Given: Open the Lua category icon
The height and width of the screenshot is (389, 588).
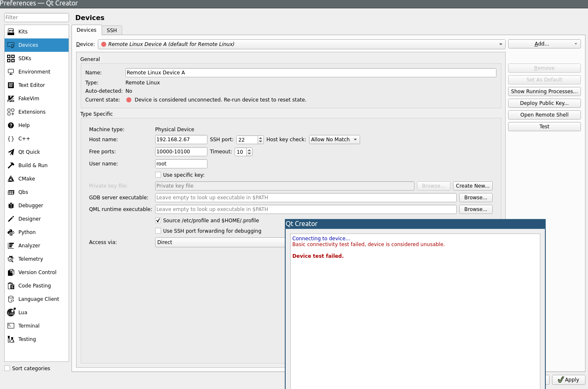Looking at the screenshot, I should coord(11,313).
